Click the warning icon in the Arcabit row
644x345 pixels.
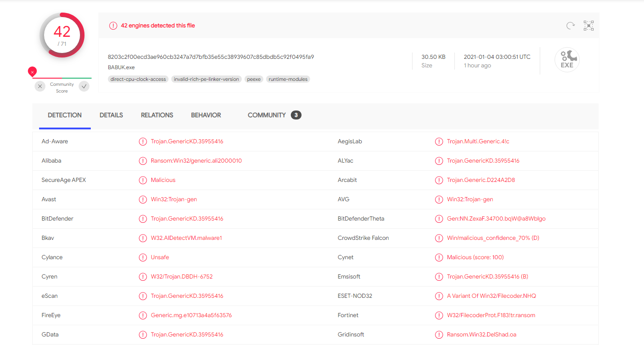(439, 180)
